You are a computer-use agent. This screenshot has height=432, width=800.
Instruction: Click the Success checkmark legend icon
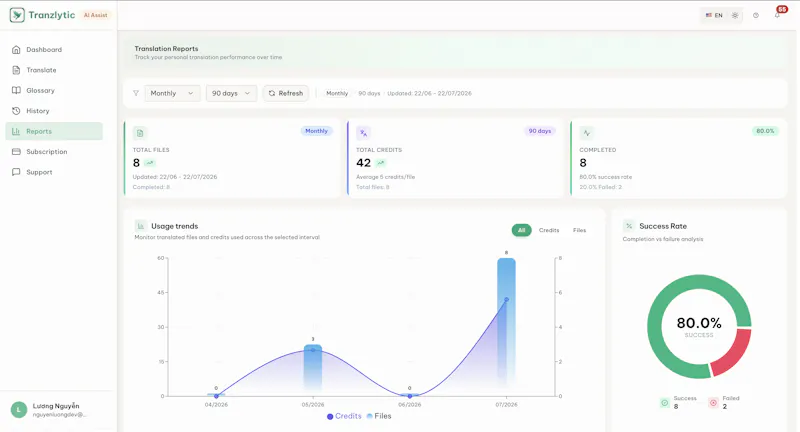coord(664,403)
